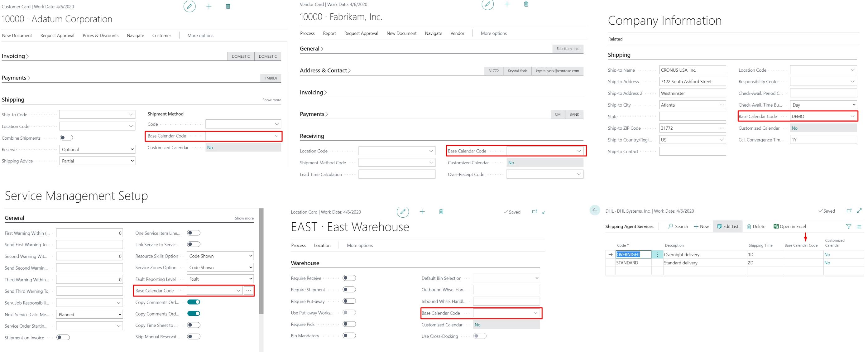Click the filter funnel icon above the agent list
The image size is (868, 352).
point(848,226)
